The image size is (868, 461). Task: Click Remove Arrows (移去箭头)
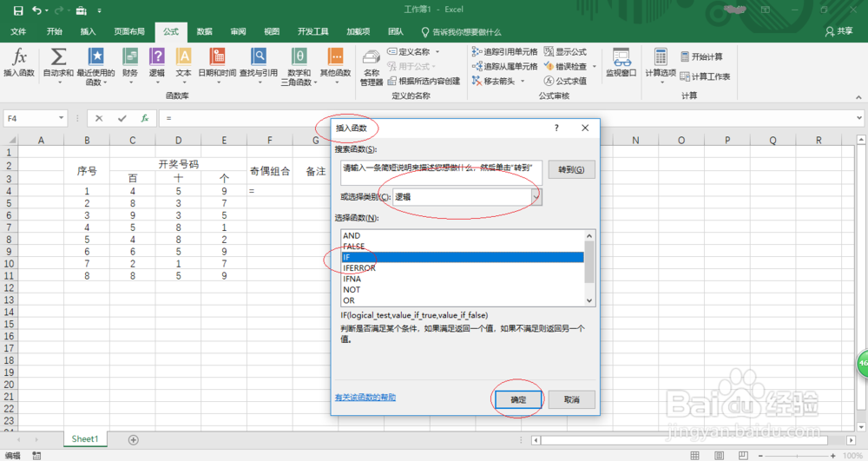click(494, 81)
